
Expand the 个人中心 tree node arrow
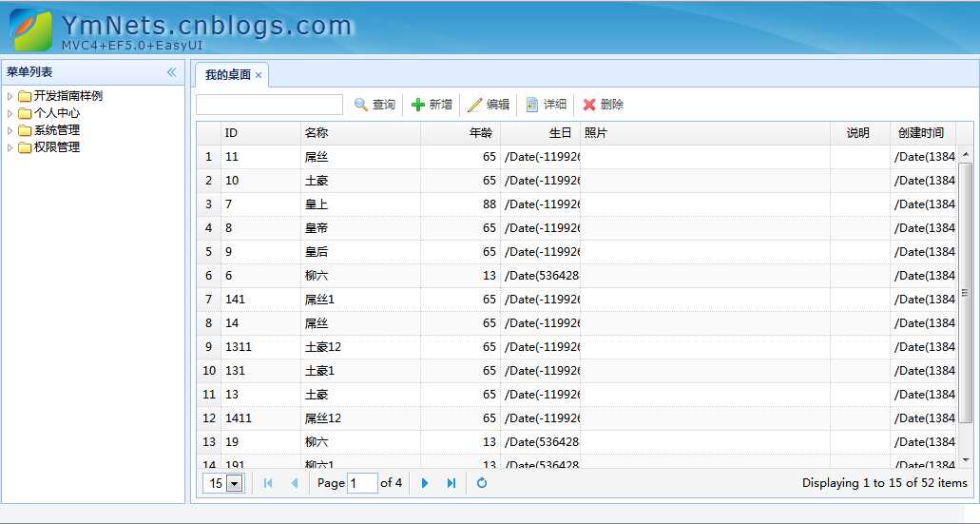coord(10,113)
